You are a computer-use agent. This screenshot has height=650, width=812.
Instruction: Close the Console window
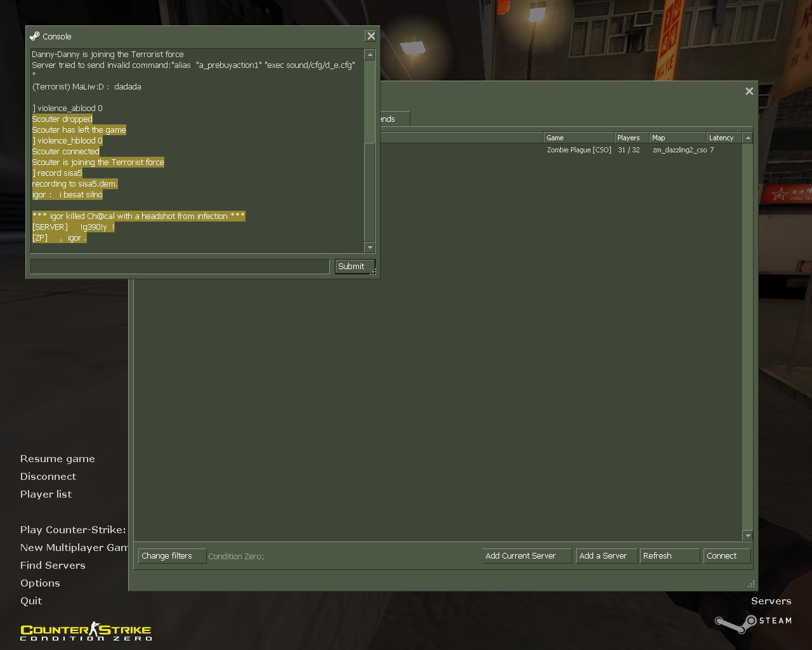(371, 36)
